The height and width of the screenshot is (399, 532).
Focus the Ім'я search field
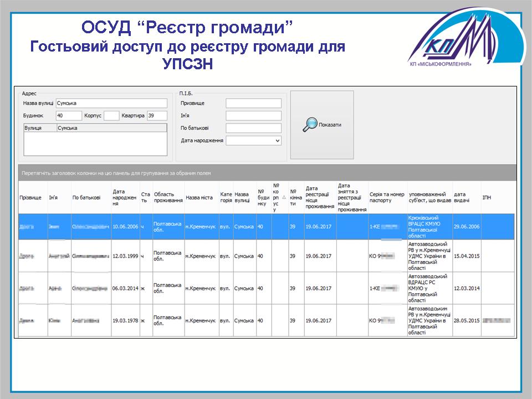(x=253, y=116)
